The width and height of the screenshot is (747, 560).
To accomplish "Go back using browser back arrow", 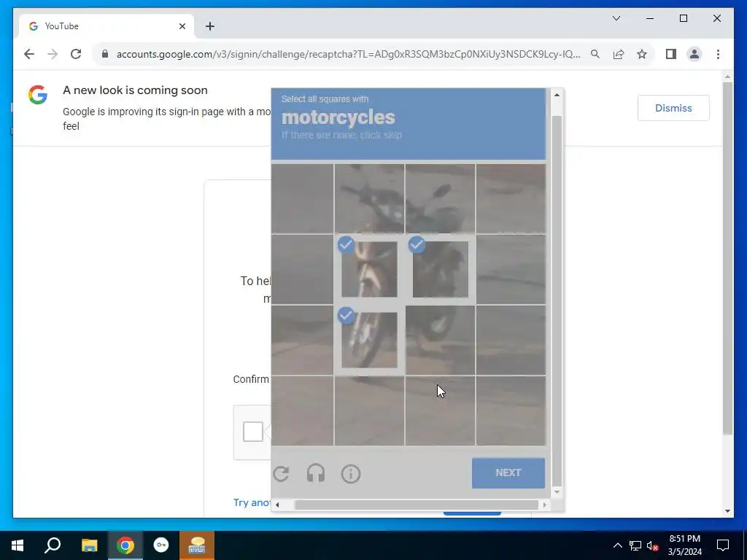I will [29, 54].
